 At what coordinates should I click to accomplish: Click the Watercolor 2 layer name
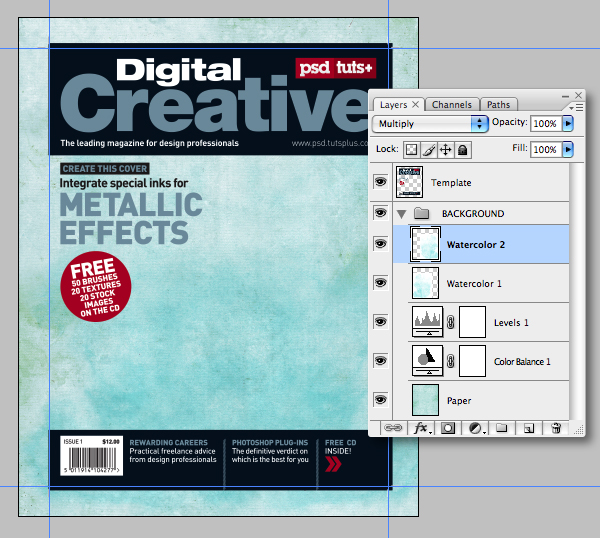click(476, 245)
